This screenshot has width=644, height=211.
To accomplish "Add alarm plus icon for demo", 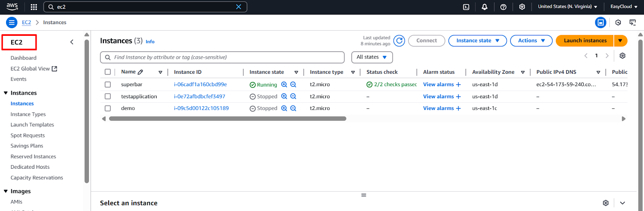I will coord(458,108).
